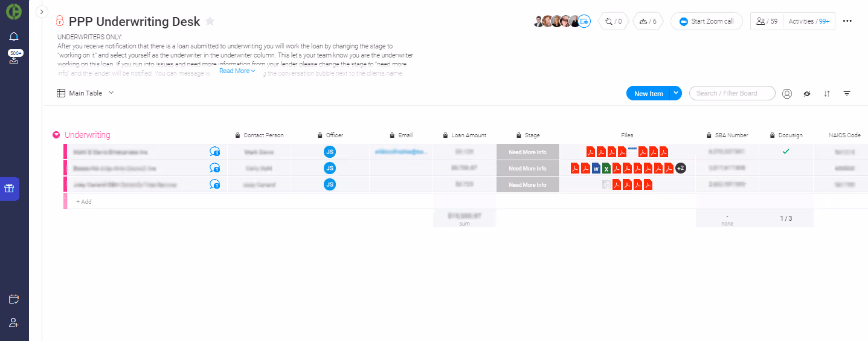Open My Week calendar icon in sidebar
The height and width of the screenshot is (341, 868).
click(14, 299)
